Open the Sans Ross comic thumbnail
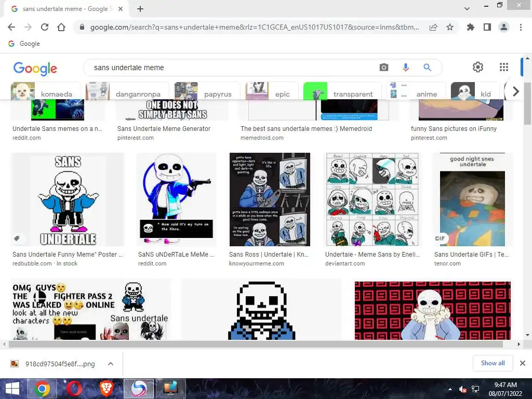Viewport: 532px width, 399px height. pyautogui.click(x=270, y=199)
